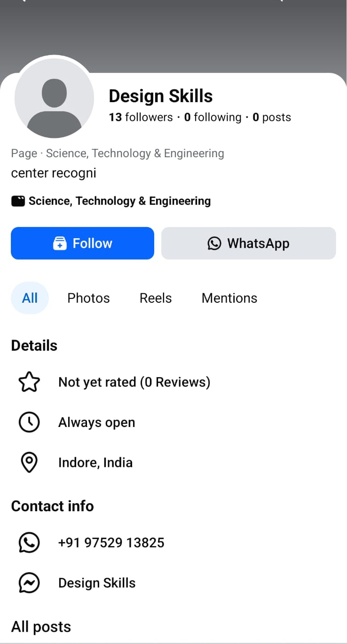Image resolution: width=347 pixels, height=644 pixels.
Task: Click the category icon beside bold Science text
Action: point(18,201)
